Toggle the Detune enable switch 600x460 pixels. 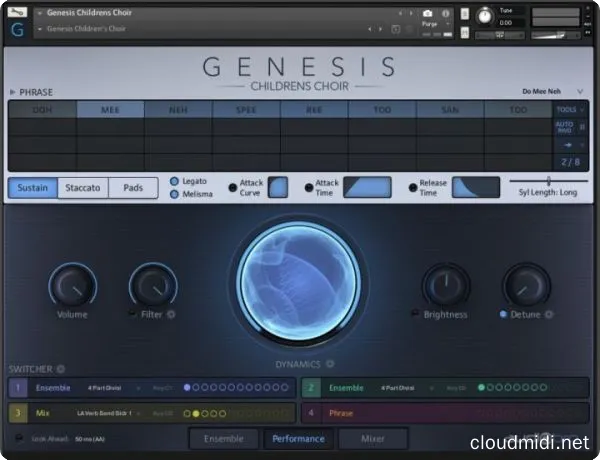pos(503,314)
